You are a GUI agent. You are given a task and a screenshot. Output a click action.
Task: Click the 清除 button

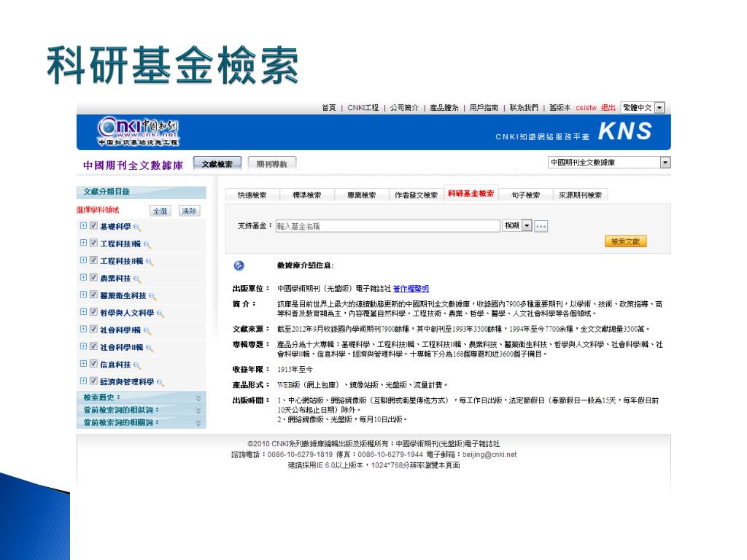click(189, 211)
